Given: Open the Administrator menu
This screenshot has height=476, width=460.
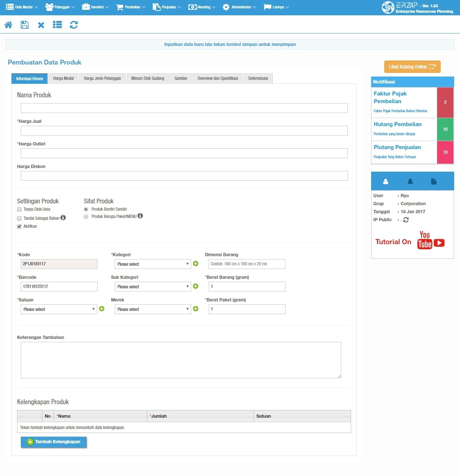Looking at the screenshot, I should [x=239, y=7].
